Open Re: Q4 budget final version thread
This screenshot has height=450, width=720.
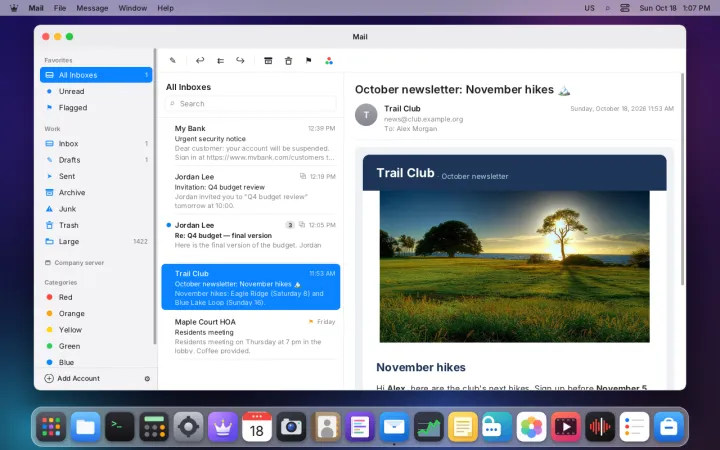coord(251,239)
